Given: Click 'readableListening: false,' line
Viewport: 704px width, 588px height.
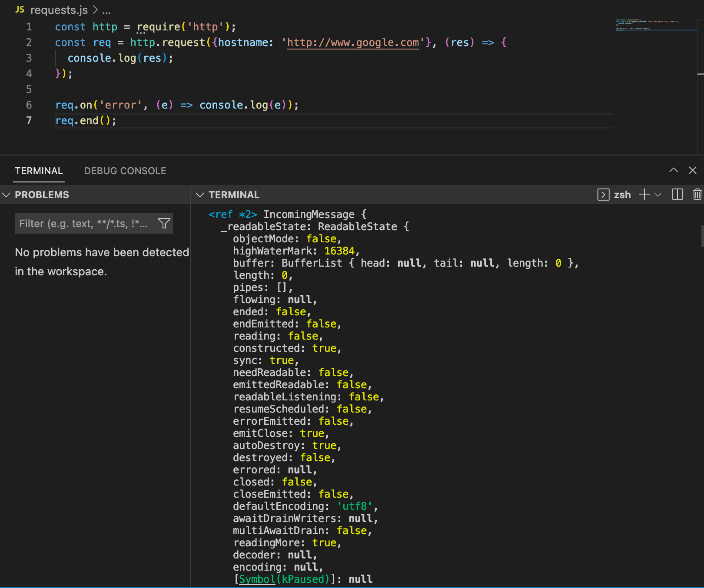Looking at the screenshot, I should 309,397.
